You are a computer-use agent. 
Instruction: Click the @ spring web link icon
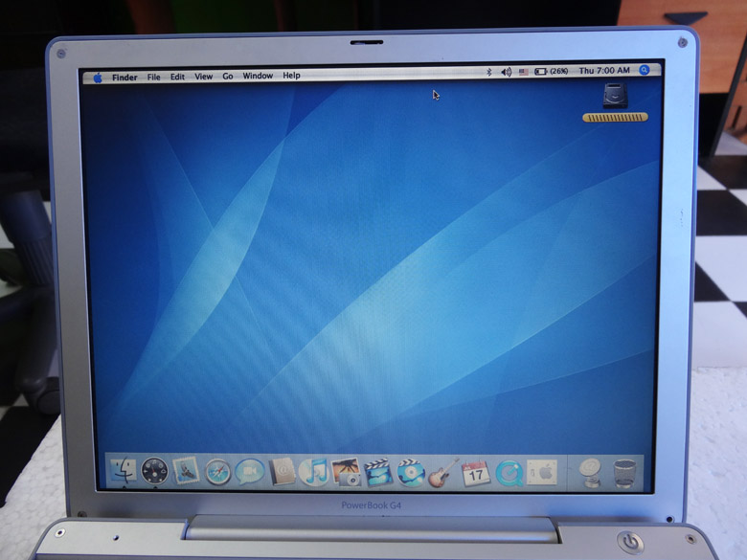(590, 473)
